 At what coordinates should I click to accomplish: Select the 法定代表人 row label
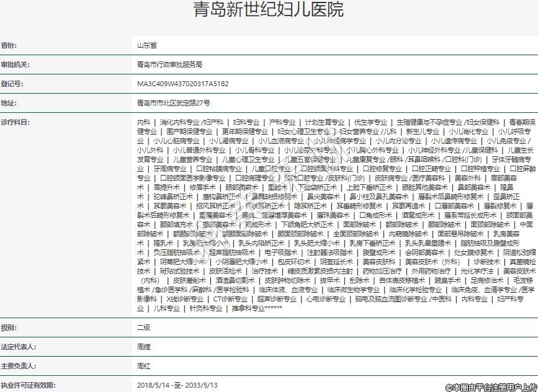pos(19,347)
